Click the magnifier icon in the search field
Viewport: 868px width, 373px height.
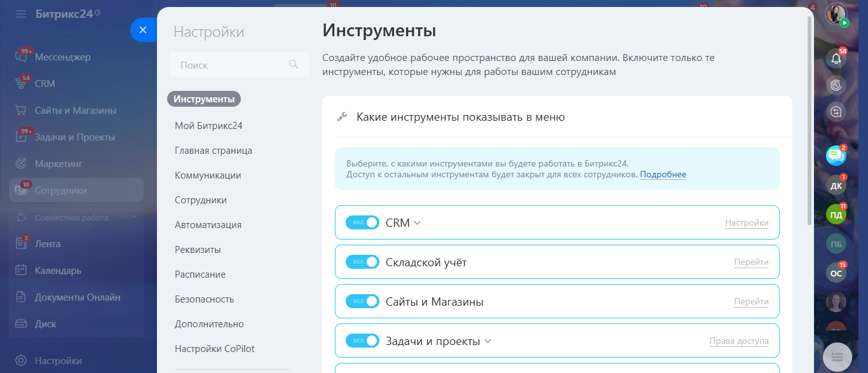[x=294, y=64]
